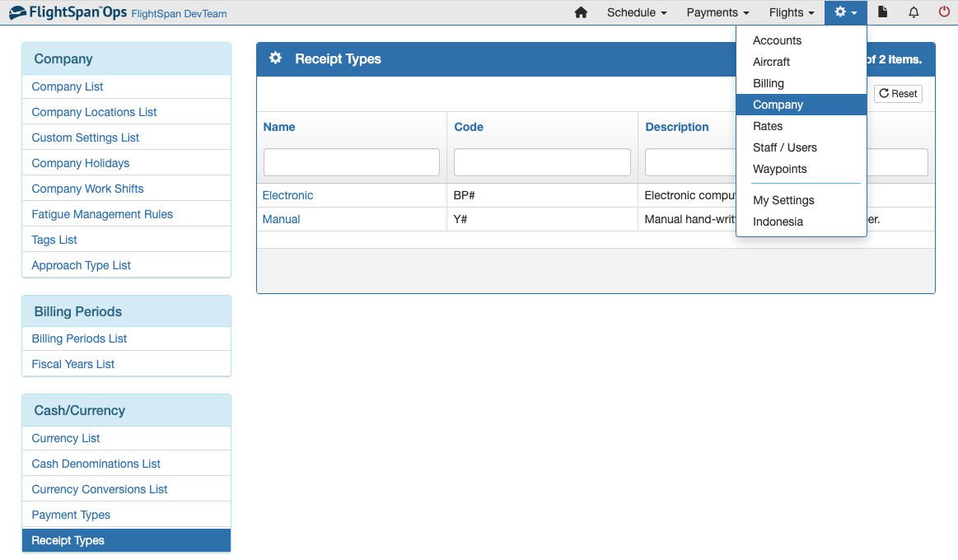This screenshot has width=958, height=560.
Task: Click the power logout icon
Action: click(x=944, y=12)
